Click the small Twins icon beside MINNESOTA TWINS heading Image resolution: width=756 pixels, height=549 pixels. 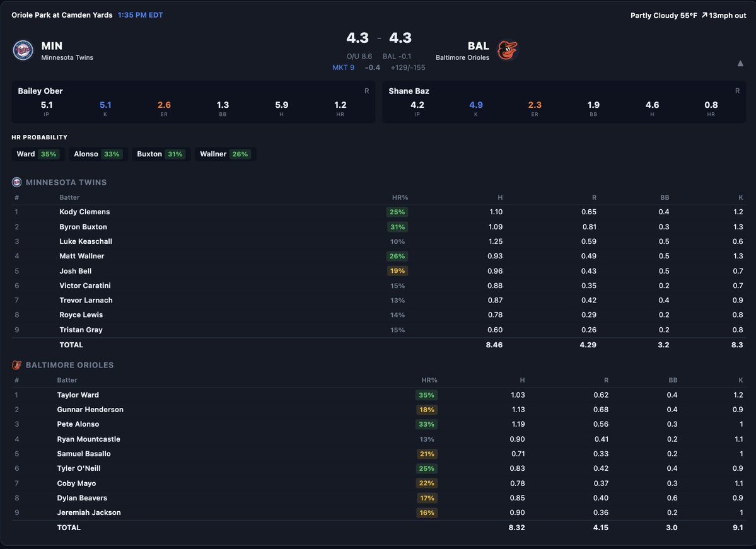(x=17, y=182)
